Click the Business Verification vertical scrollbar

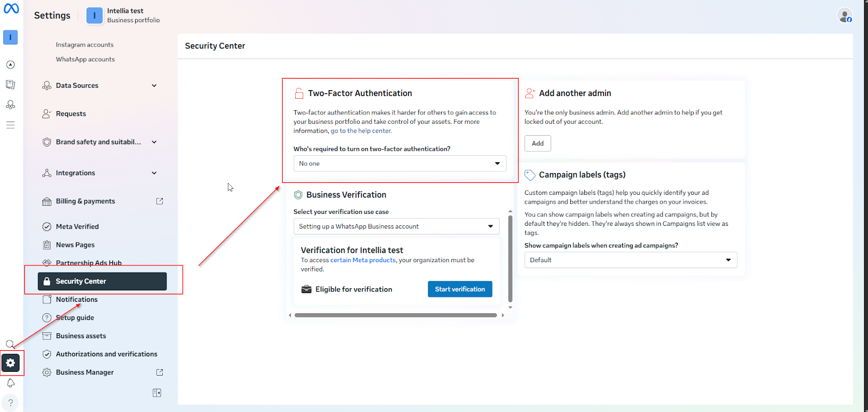click(510, 258)
